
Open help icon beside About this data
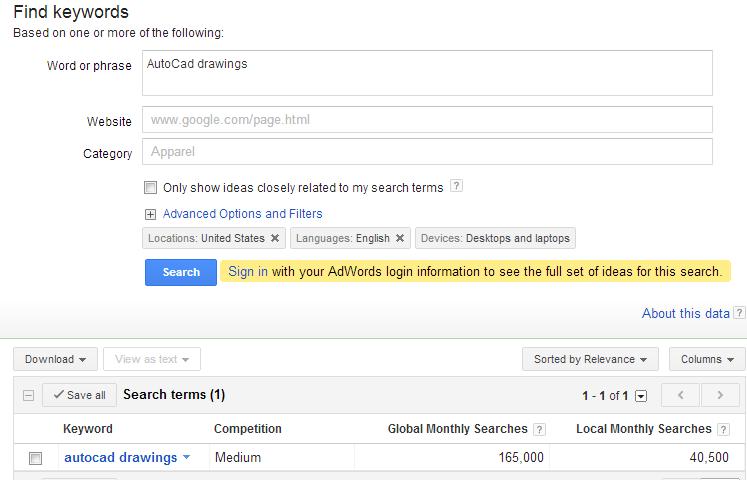click(739, 314)
